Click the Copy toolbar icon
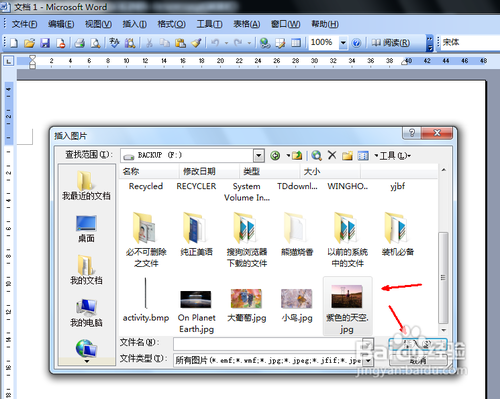Screen dimensions: 500x399 click(164, 43)
